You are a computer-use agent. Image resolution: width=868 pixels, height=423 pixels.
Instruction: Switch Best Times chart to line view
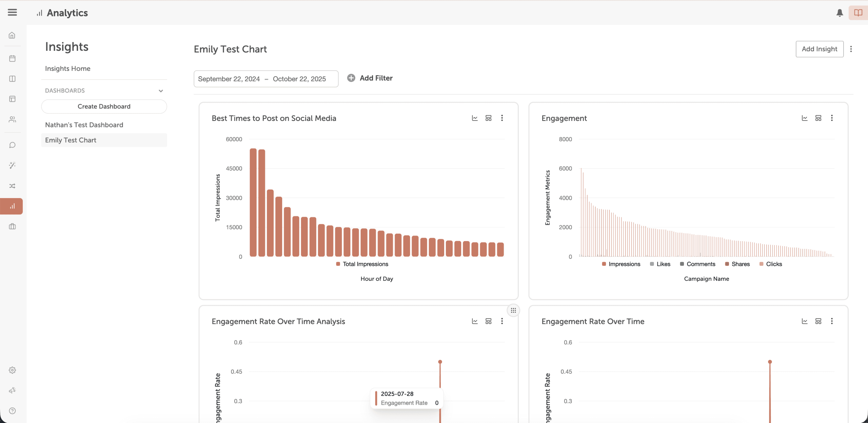point(475,118)
